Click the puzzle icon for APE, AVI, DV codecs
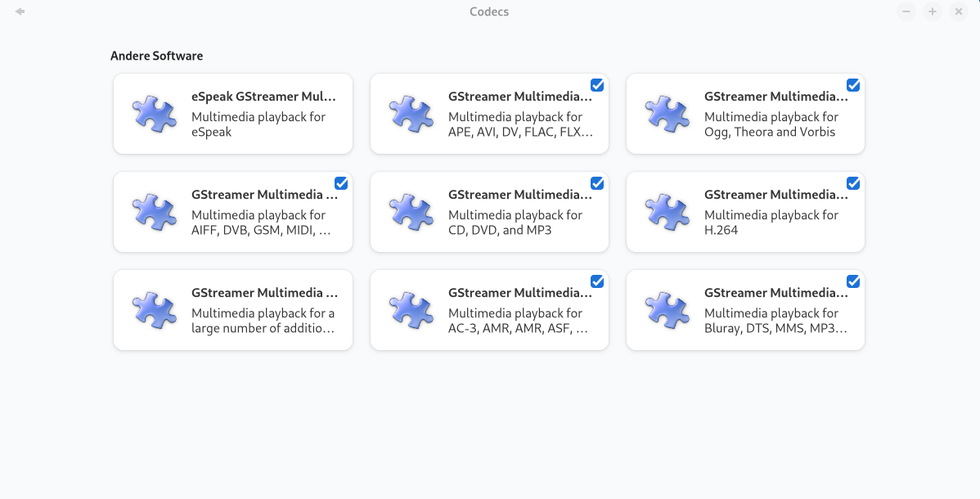This screenshot has width=980, height=499. coord(411,114)
